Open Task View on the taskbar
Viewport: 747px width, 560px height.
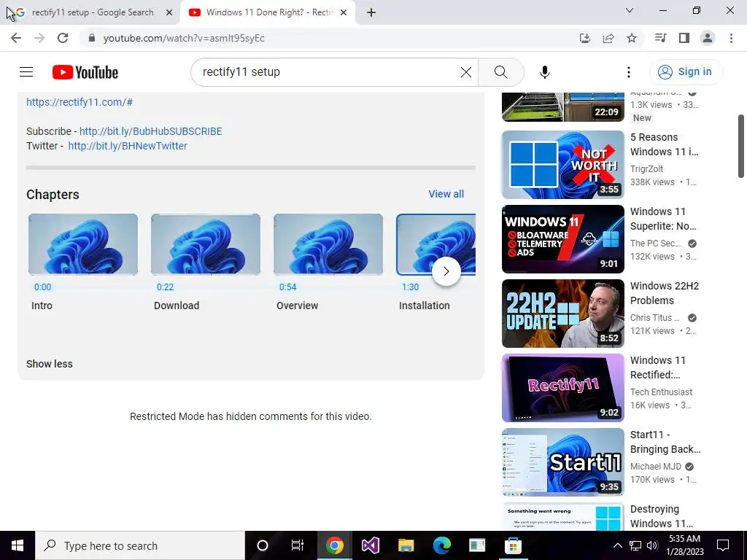tap(298, 545)
